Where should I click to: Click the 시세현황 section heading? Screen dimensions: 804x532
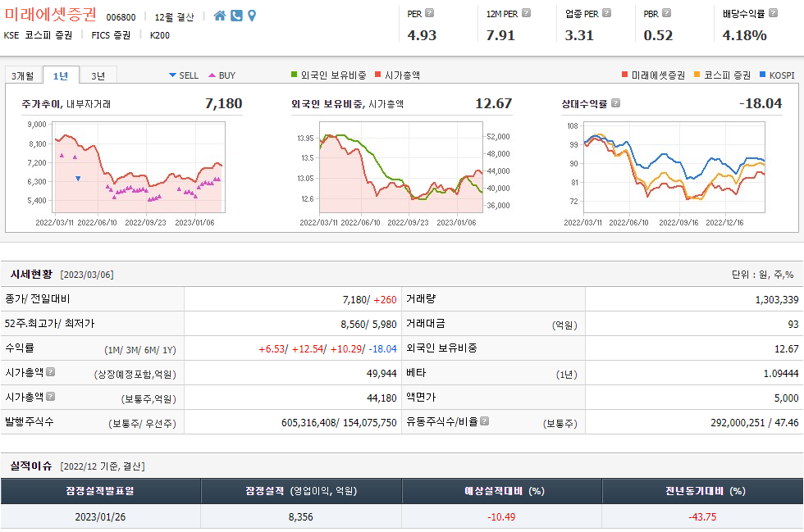pyautogui.click(x=31, y=275)
